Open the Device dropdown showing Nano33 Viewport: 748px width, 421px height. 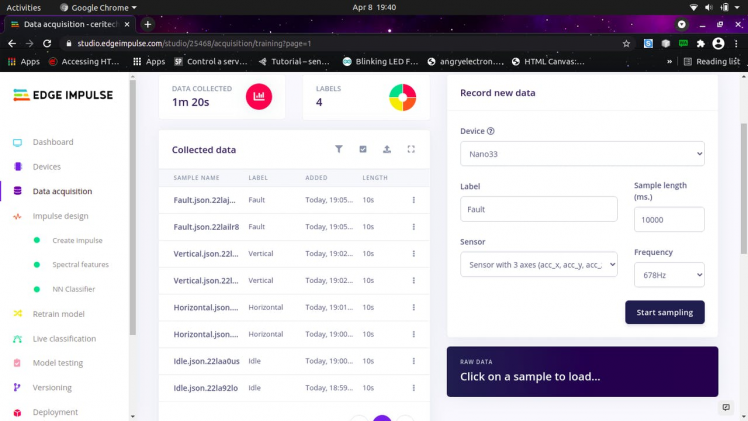point(582,154)
